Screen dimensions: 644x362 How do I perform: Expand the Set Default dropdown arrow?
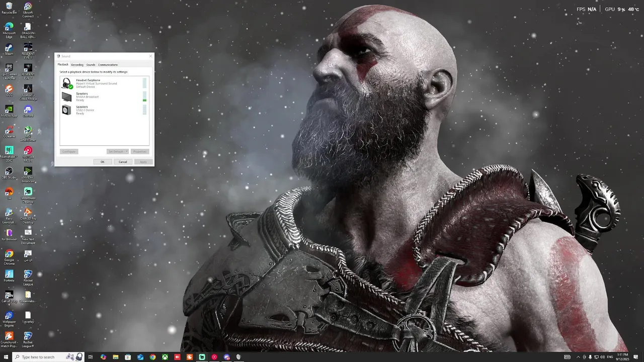coord(127,151)
